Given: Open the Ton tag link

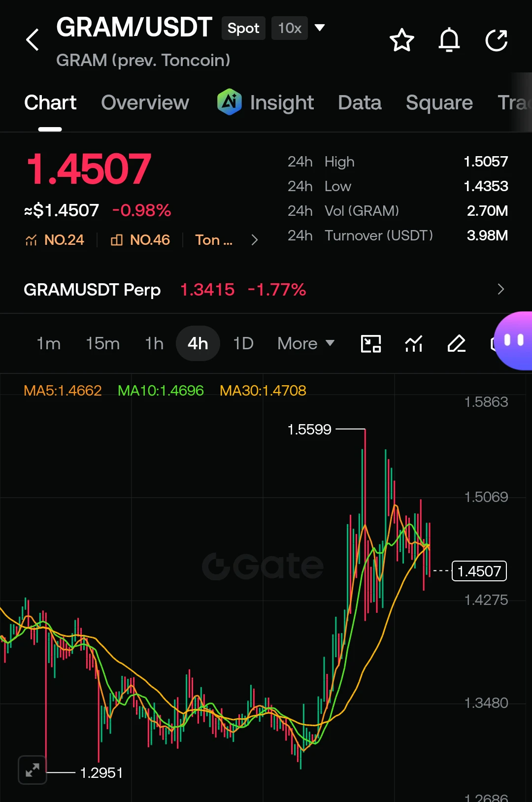Looking at the screenshot, I should (214, 240).
